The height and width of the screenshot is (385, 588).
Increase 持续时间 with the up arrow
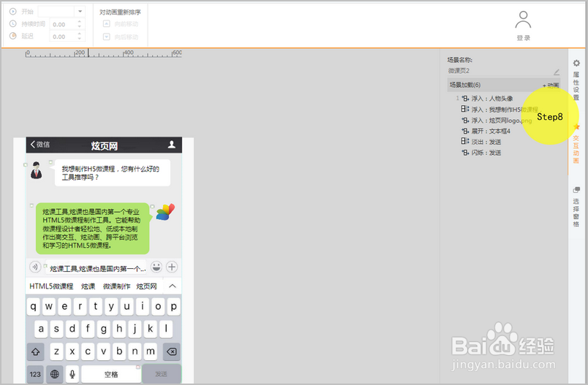click(x=79, y=22)
